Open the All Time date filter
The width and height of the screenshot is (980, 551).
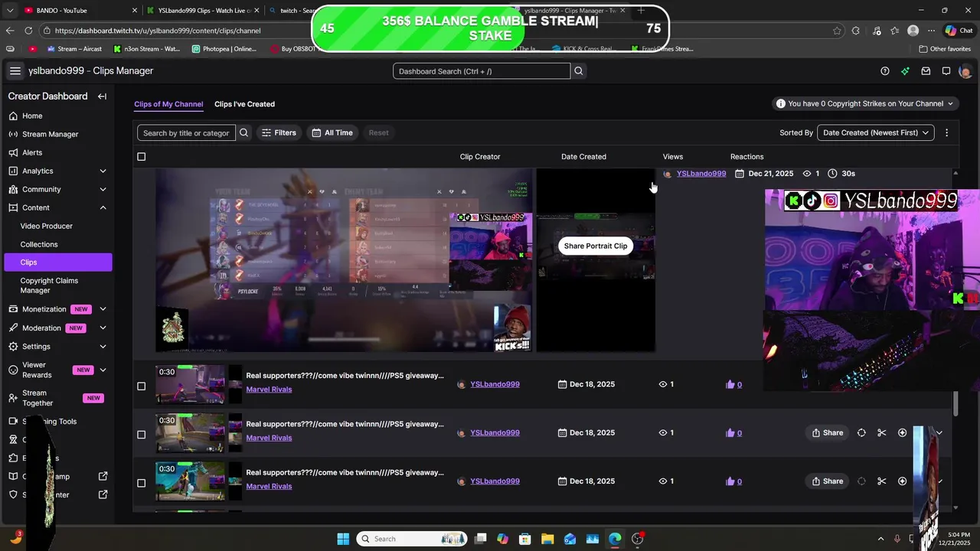click(x=332, y=132)
